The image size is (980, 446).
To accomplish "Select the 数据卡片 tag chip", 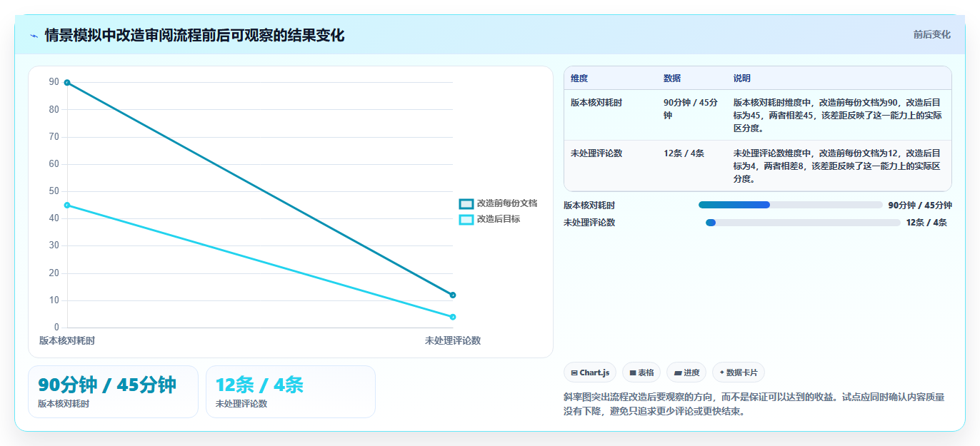I will (739, 372).
